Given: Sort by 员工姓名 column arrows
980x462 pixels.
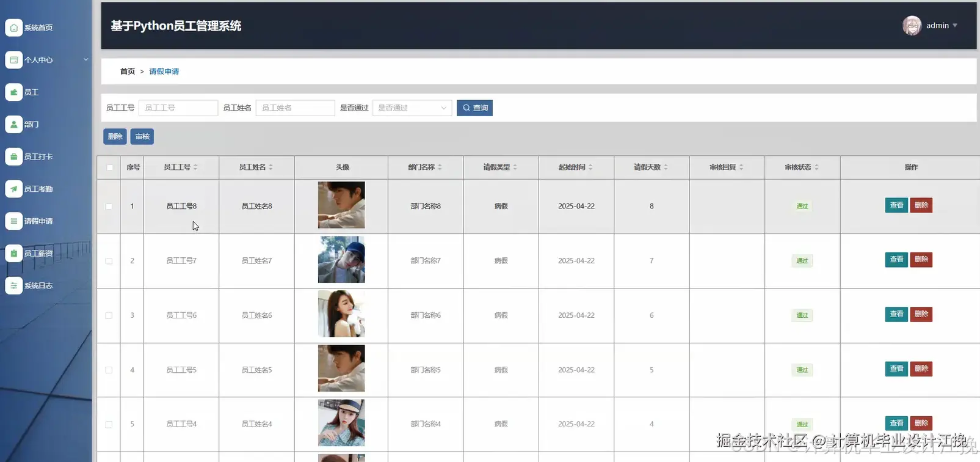Looking at the screenshot, I should tap(270, 167).
